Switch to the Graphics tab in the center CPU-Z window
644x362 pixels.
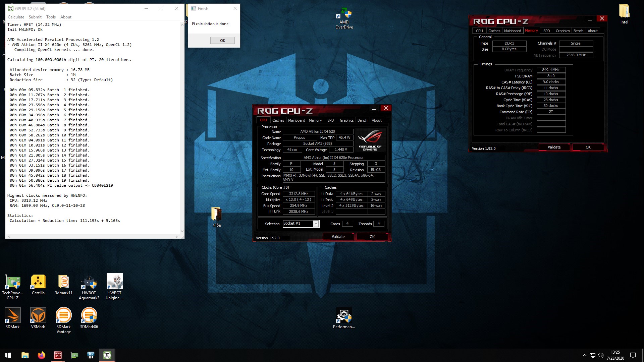346,120
